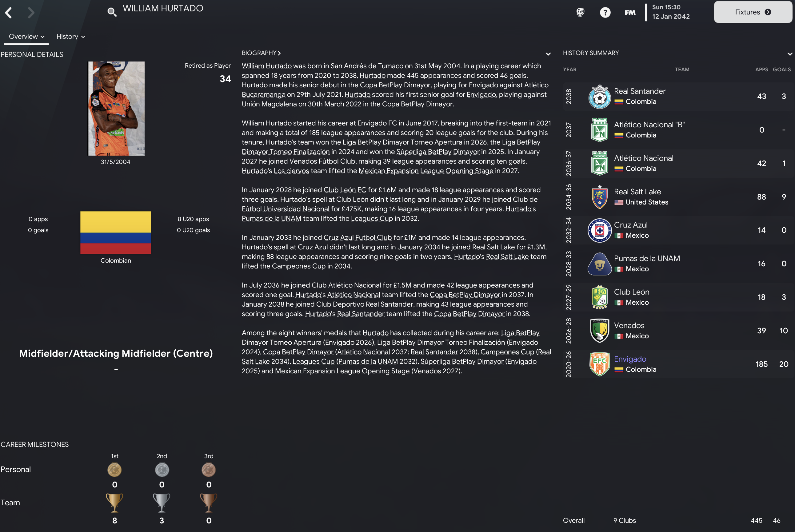The height and width of the screenshot is (532, 795).
Task: Click the Real Salt Lake club badge
Action: click(x=599, y=197)
